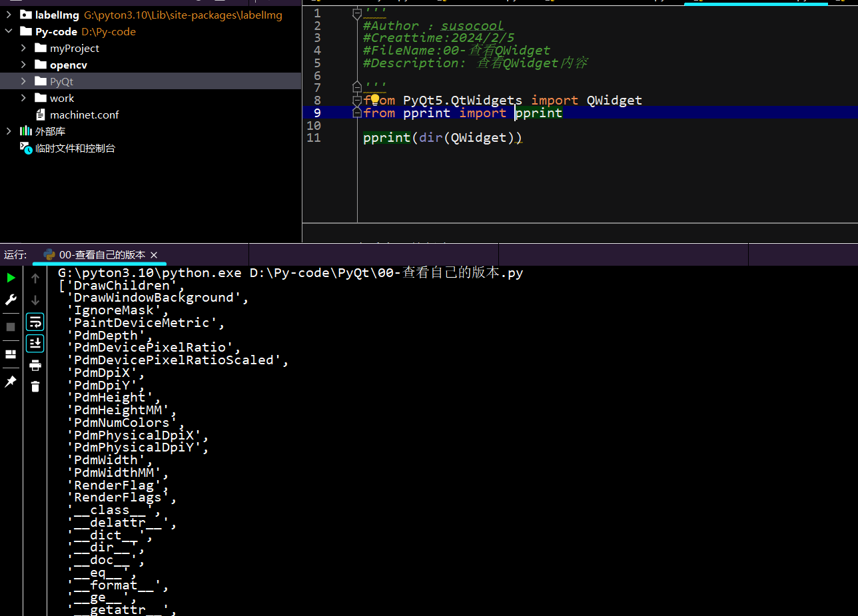Open the machinet.conf file
858x616 pixels.
[151, 115]
